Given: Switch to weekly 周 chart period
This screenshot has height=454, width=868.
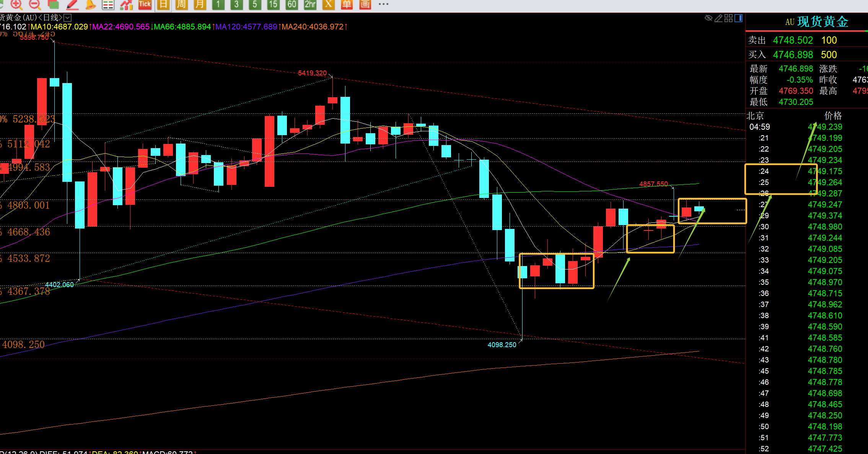Looking at the screenshot, I should [x=181, y=4].
